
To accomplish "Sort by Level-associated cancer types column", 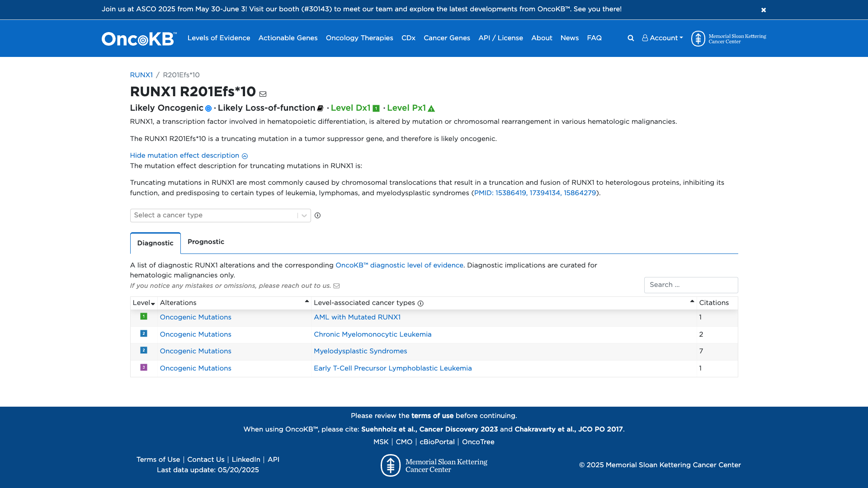I will pos(504,303).
